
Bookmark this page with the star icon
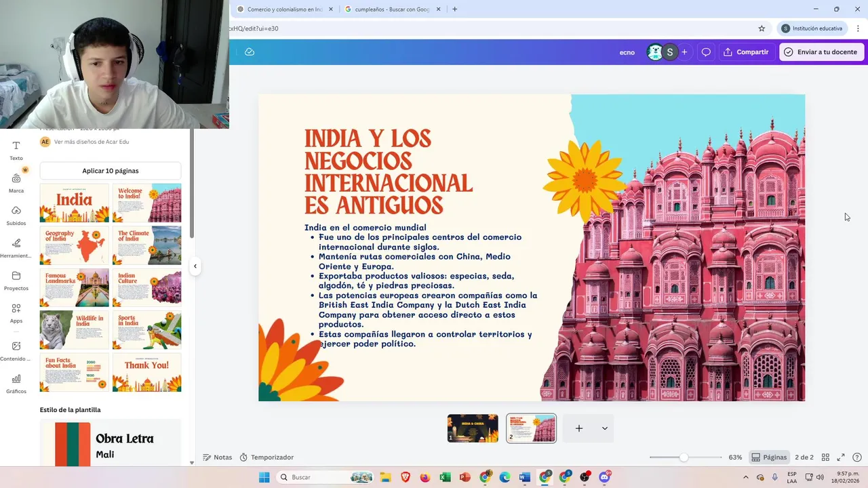tap(762, 28)
